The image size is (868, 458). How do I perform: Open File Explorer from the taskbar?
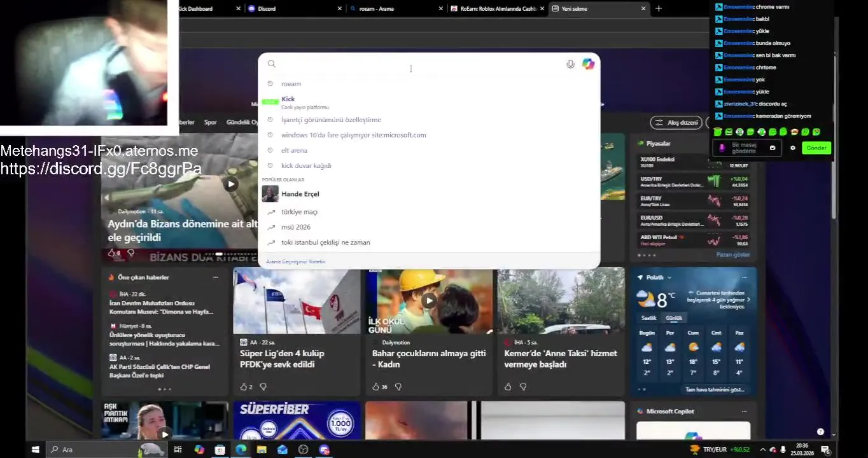click(x=262, y=450)
